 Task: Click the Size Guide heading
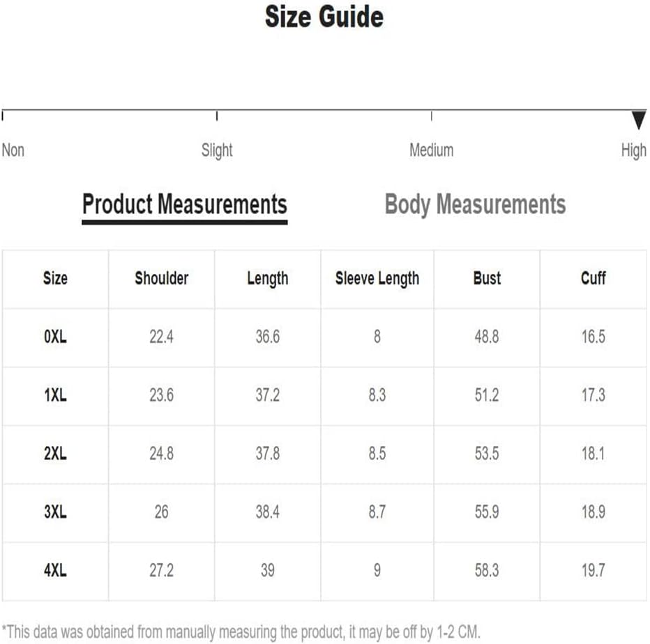click(324, 17)
